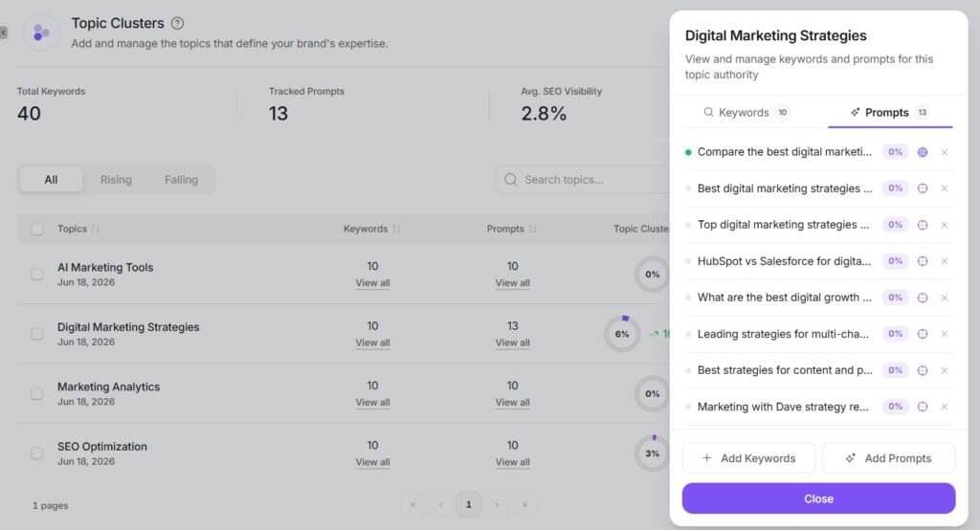Screen dimensions: 980x530
Task: Open View all keywords for AI Marketing Tools
Action: pos(372,283)
